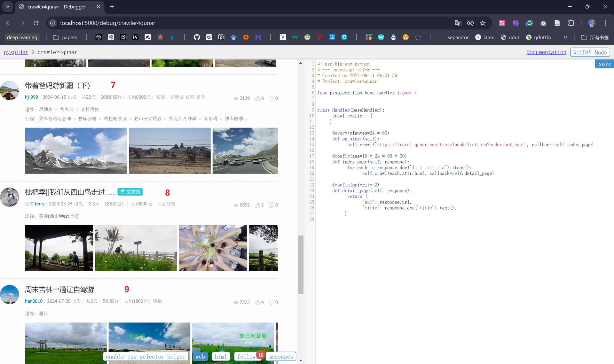Toggle the eye-slash tracking icon in address bar
The image size is (614, 364).
point(470,23)
